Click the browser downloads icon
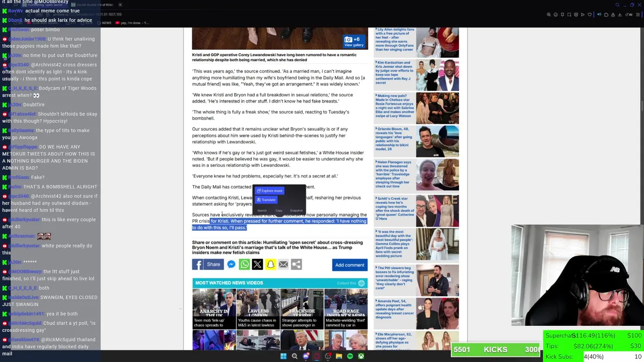Screen dimensions: 644x362 [620, 15]
